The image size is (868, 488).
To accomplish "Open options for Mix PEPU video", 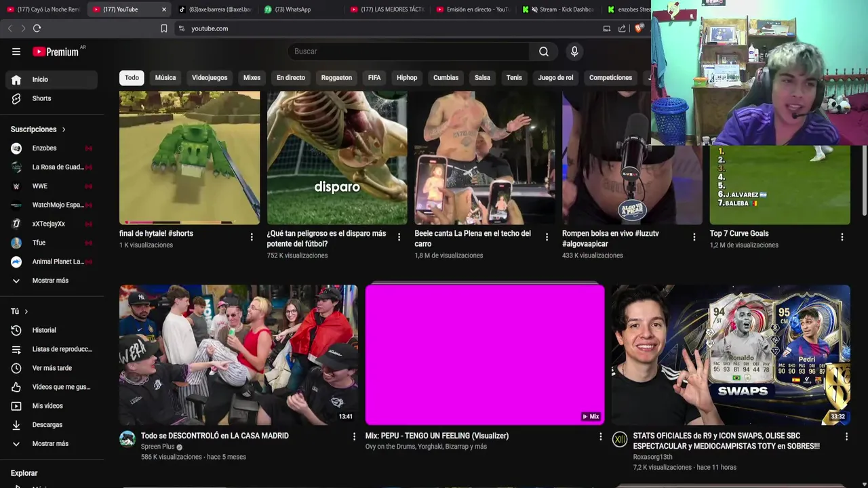I will tap(599, 436).
